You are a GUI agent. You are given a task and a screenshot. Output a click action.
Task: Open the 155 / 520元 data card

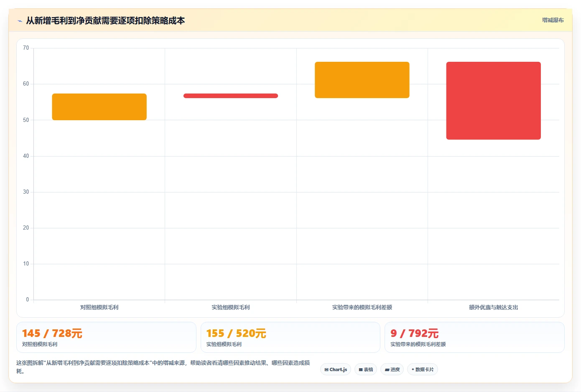tap(290, 337)
